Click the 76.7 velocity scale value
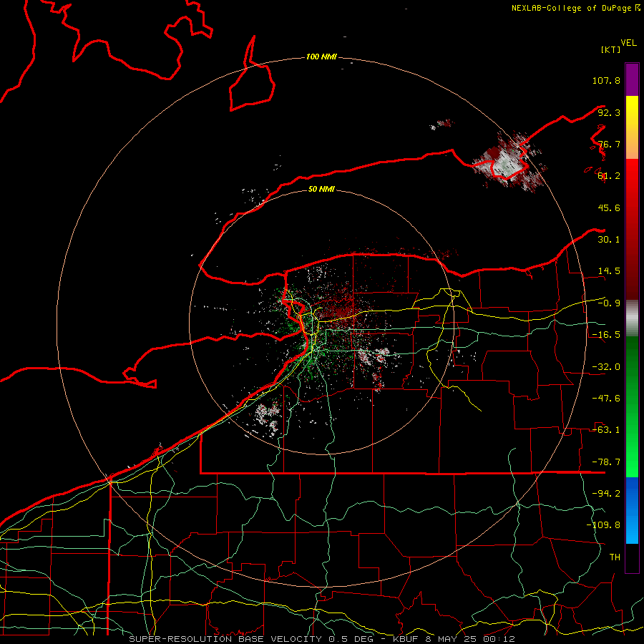Screen dimensions: 644x644 609,144
